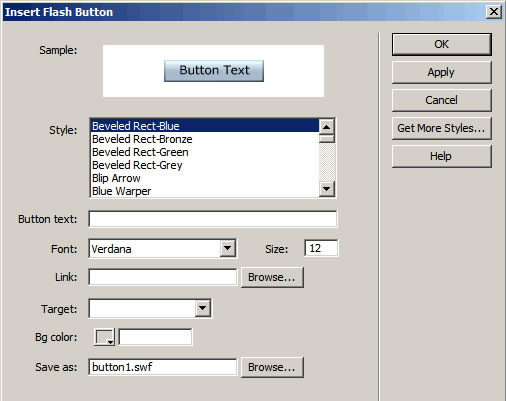Cancel the Insert Flash Button dialog
Viewport: 506px width, 401px height.
441,100
